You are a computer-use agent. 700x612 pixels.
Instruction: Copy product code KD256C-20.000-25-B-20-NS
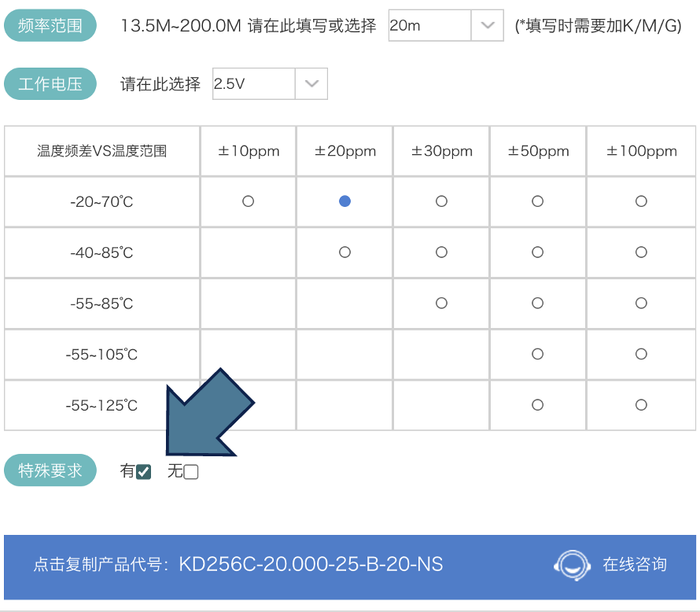[x=311, y=564]
